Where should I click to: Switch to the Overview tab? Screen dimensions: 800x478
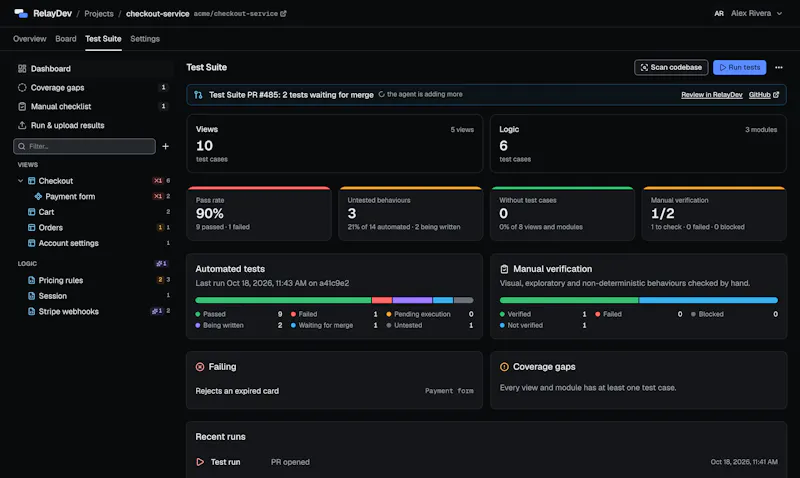click(30, 39)
